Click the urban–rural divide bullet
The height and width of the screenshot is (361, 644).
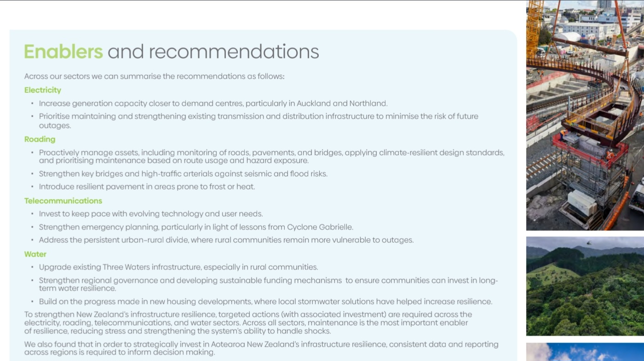click(226, 240)
